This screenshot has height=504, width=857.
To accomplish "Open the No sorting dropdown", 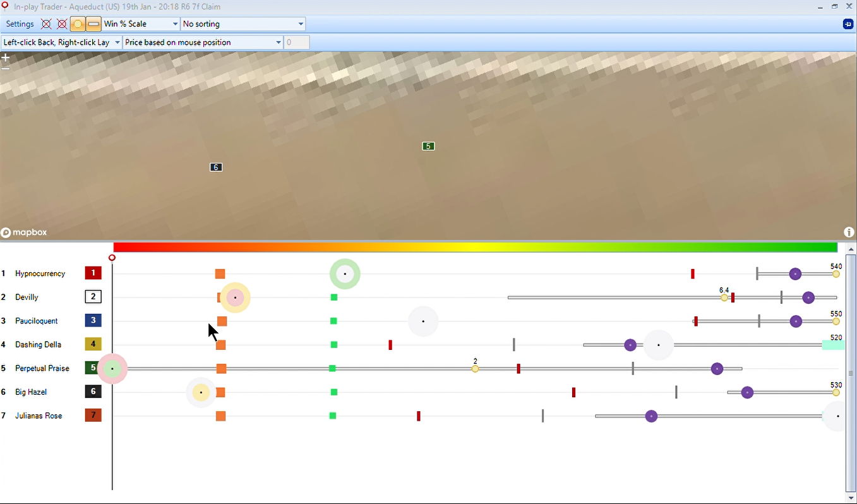I will pyautogui.click(x=243, y=24).
